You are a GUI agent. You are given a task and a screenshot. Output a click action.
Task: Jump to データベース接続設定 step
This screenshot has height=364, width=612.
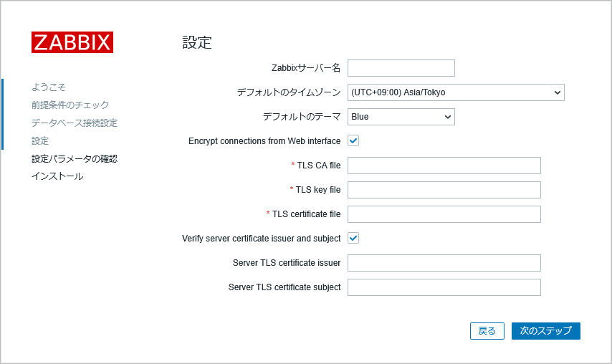[x=75, y=123]
